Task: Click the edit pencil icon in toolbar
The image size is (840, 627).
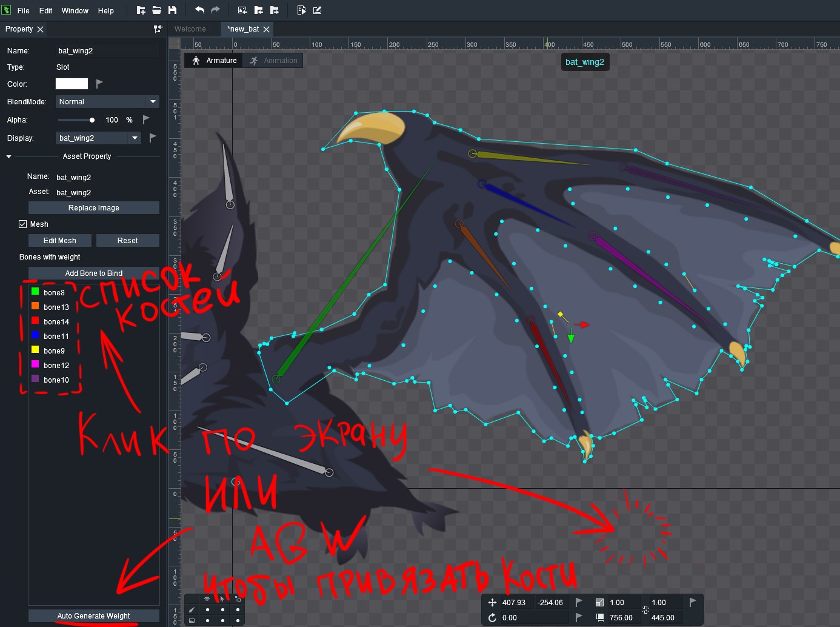Action: (317, 10)
